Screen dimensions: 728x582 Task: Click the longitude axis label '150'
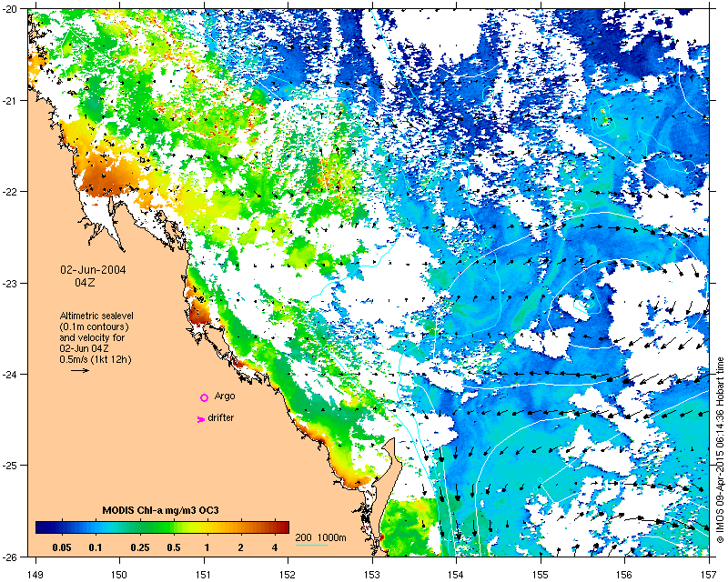119,575
